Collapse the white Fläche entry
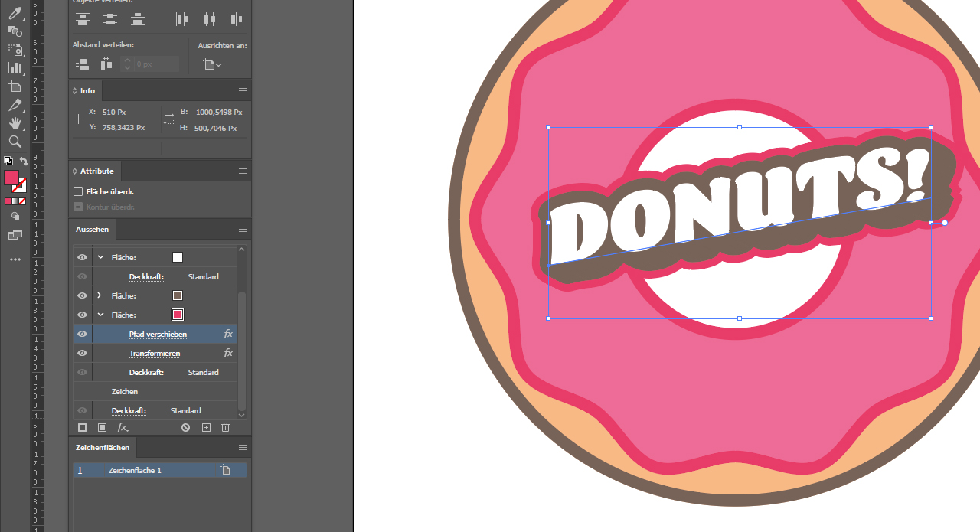This screenshot has height=532, width=980. [100, 257]
